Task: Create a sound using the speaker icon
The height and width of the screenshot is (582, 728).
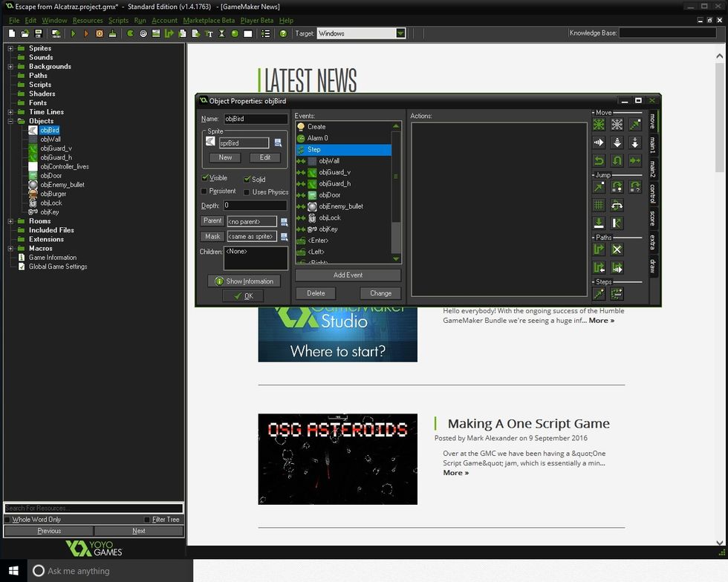Action: 143,33
